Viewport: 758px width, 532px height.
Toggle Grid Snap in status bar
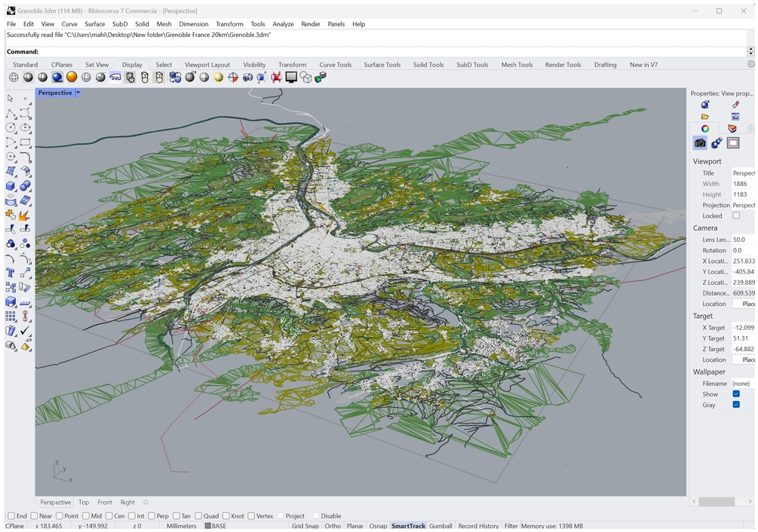tap(305, 526)
